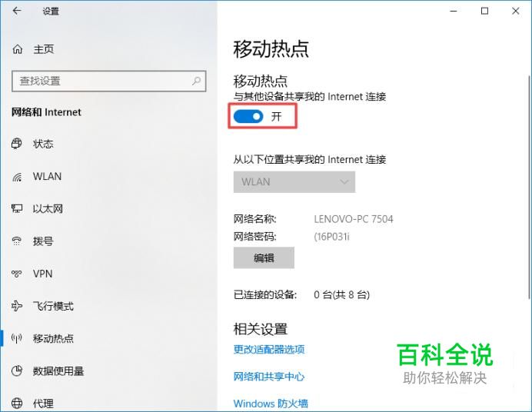This screenshot has height=412, width=532.
Task: Select the 拨号 dial-up icon
Action: point(17,241)
